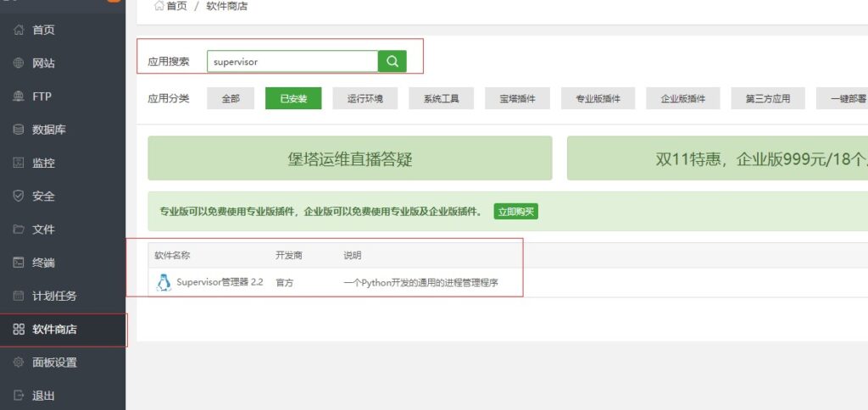Click the home icon beside 首页 in sidebar

pos(19,30)
